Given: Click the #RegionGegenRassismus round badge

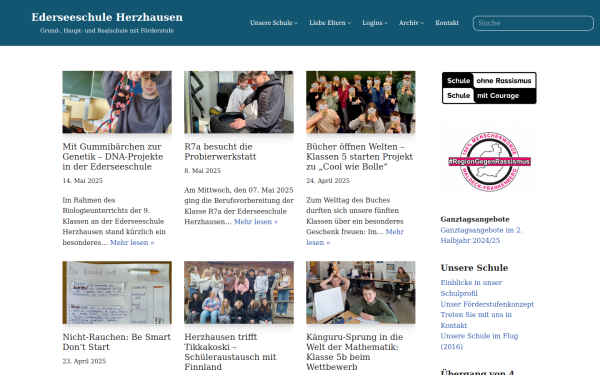Looking at the screenshot, I should point(489,161).
